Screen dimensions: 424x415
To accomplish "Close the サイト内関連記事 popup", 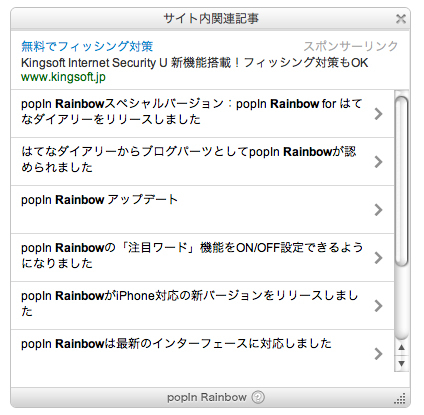I will [x=401, y=19].
